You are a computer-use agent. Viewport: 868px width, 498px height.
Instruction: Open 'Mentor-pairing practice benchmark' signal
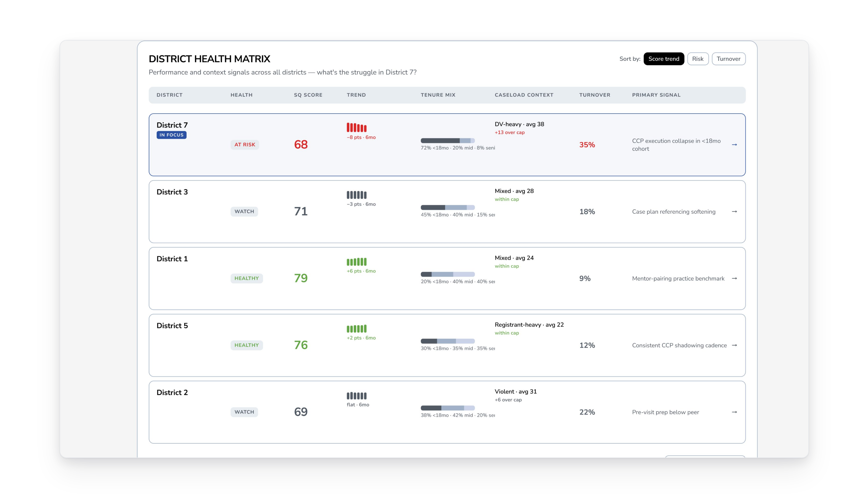point(678,278)
